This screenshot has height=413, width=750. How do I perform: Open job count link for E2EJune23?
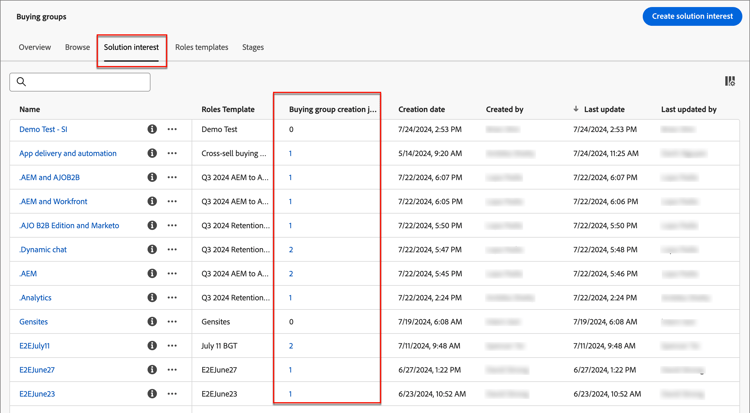[290, 394]
